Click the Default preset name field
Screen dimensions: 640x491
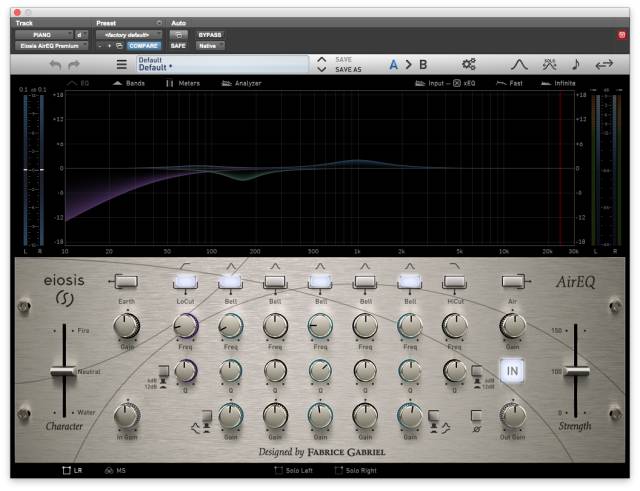click(x=222, y=64)
